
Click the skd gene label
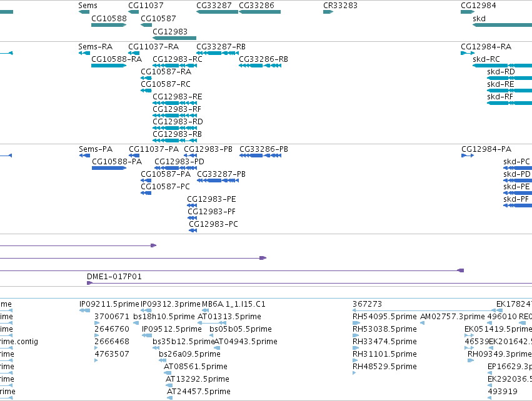tap(479, 19)
